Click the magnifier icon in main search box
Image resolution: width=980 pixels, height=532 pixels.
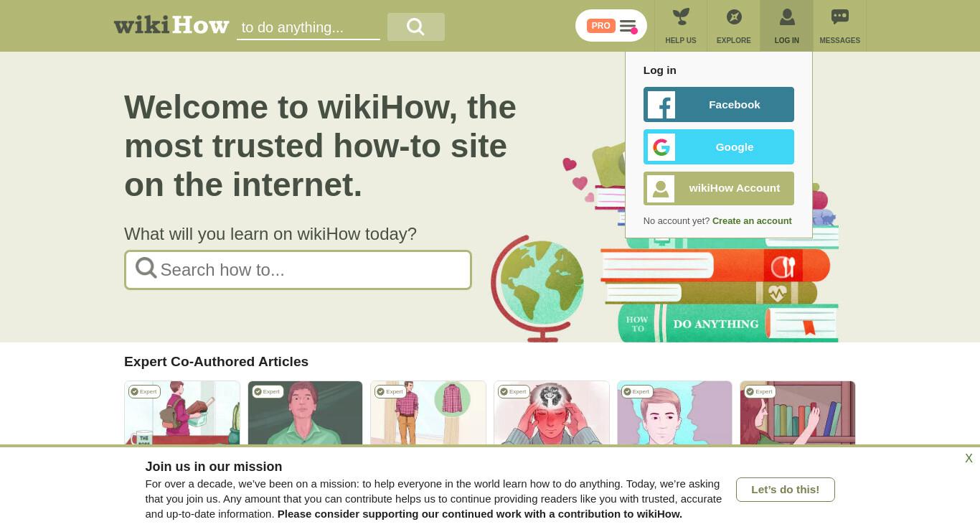pyautogui.click(x=146, y=269)
